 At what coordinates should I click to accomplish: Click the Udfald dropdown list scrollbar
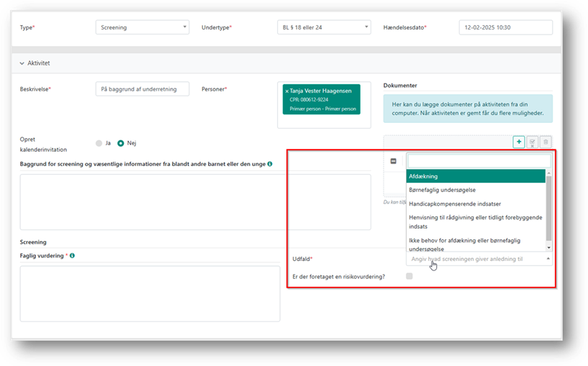pos(549,209)
